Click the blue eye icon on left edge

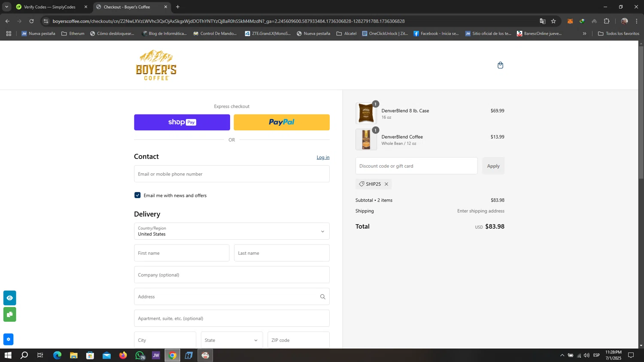(x=9, y=298)
